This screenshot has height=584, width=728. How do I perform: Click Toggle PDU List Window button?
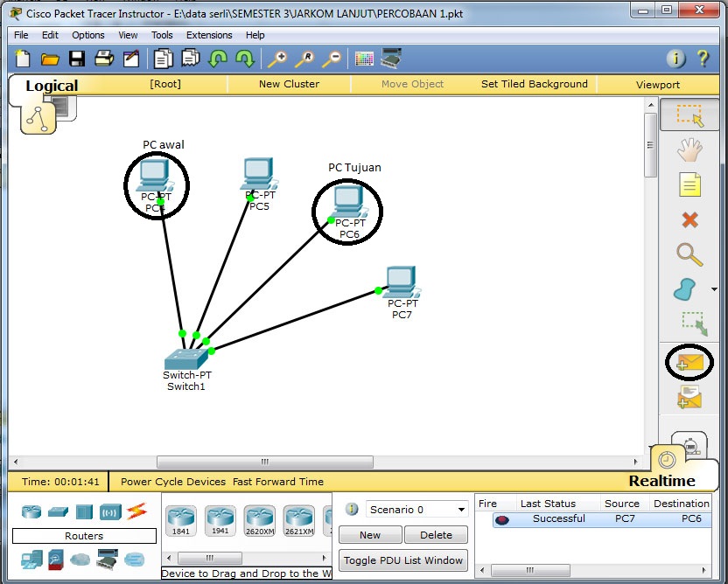tap(403, 560)
